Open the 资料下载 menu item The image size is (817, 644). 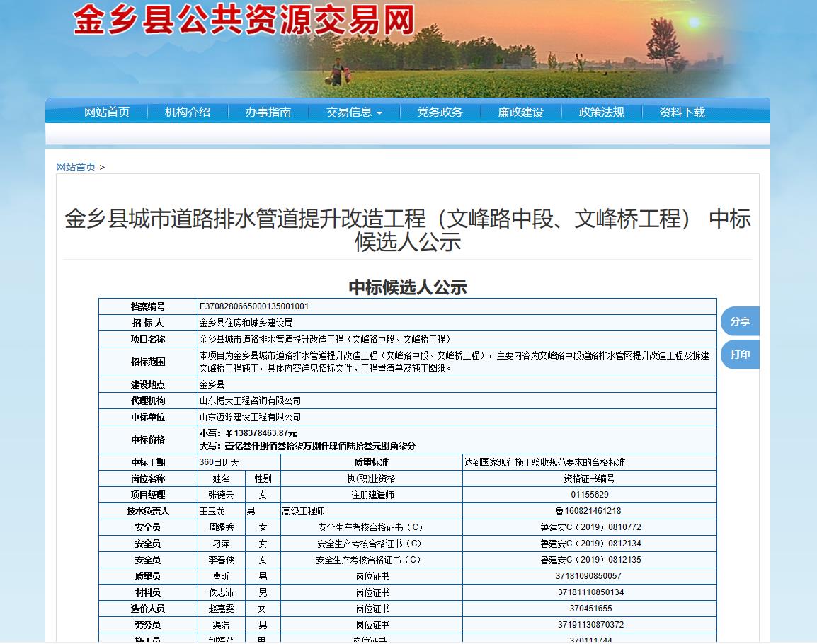coord(682,112)
